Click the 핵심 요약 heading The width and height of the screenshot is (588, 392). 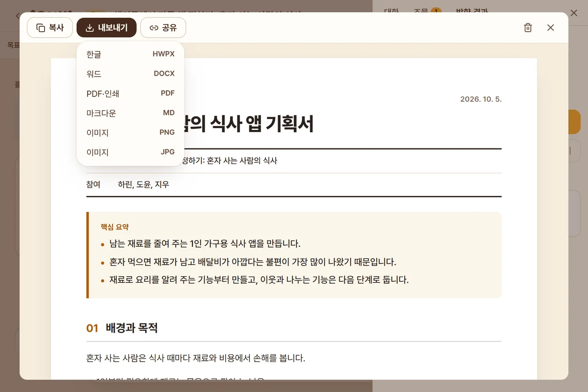point(115,227)
